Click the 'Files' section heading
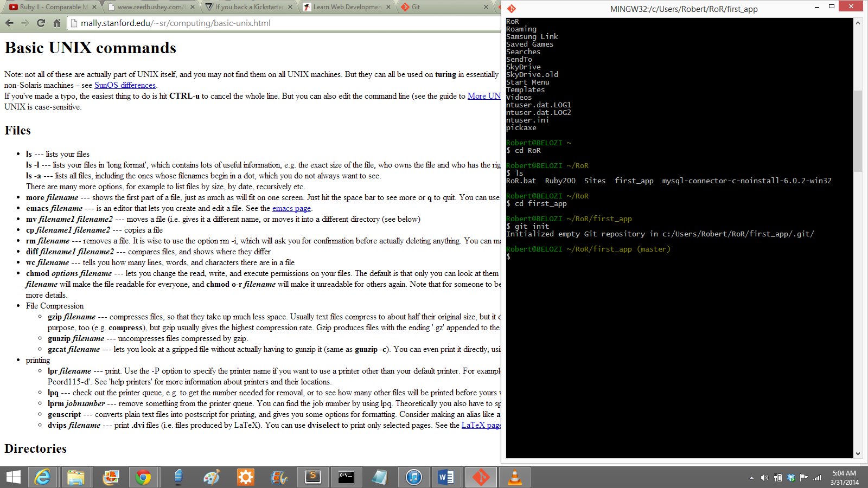The height and width of the screenshot is (488, 868). coord(18,130)
